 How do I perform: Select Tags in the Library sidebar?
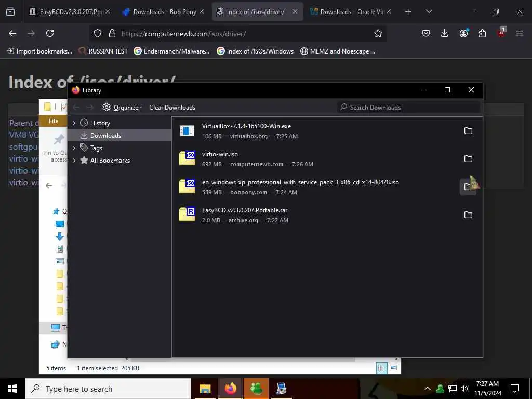pyautogui.click(x=96, y=148)
